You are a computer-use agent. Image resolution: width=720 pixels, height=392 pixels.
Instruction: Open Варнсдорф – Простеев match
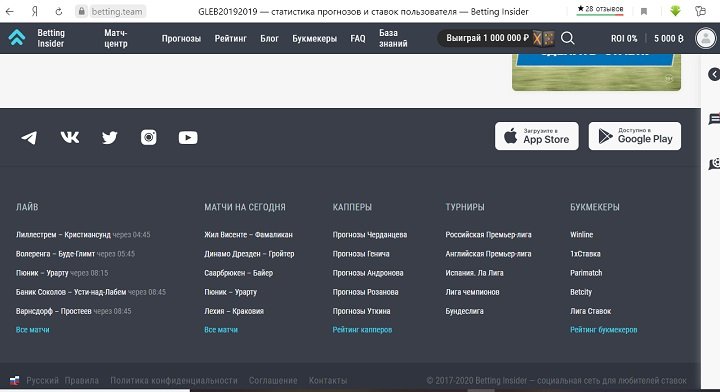point(54,311)
